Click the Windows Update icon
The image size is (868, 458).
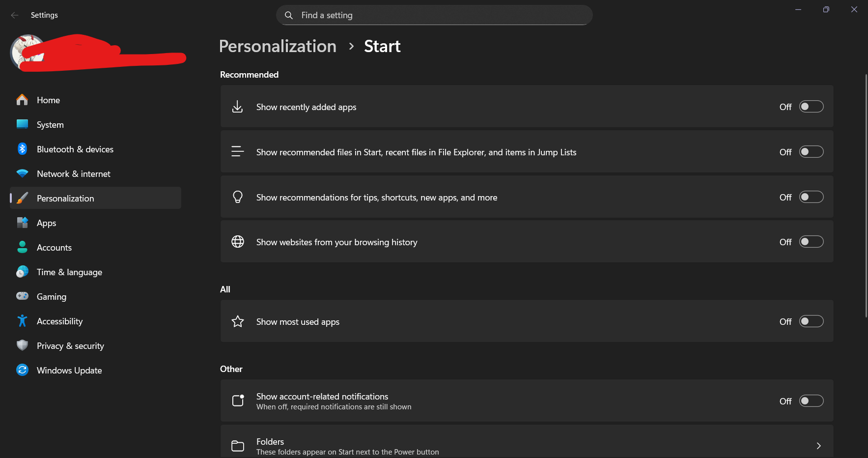click(x=22, y=370)
